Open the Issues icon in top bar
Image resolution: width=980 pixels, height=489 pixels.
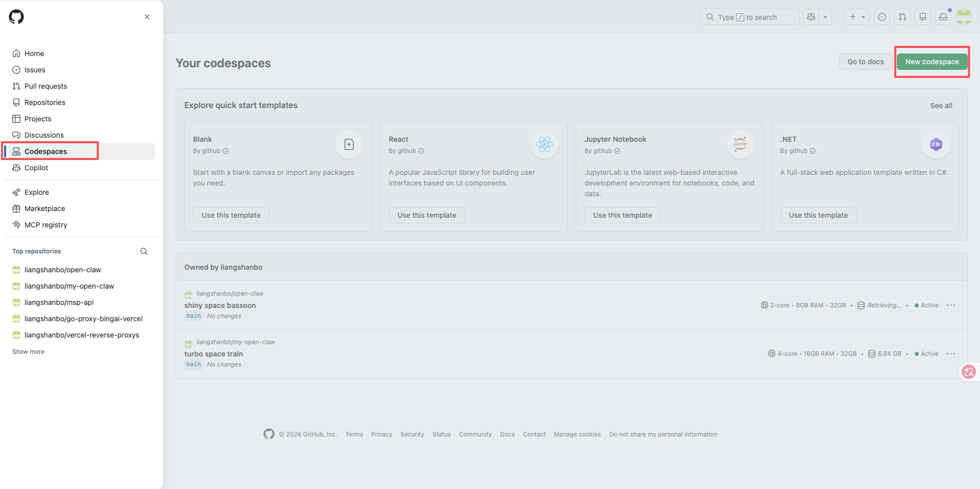882,17
